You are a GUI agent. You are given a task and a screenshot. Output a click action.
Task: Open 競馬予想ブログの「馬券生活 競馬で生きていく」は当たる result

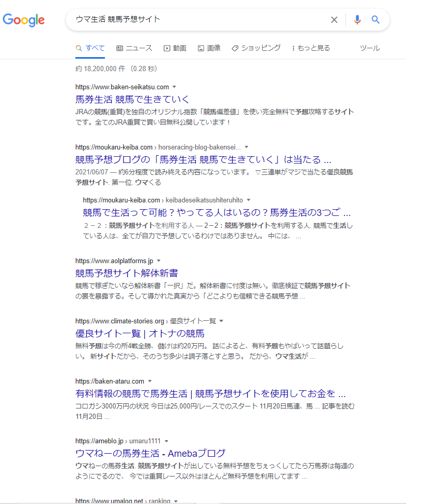(x=203, y=159)
